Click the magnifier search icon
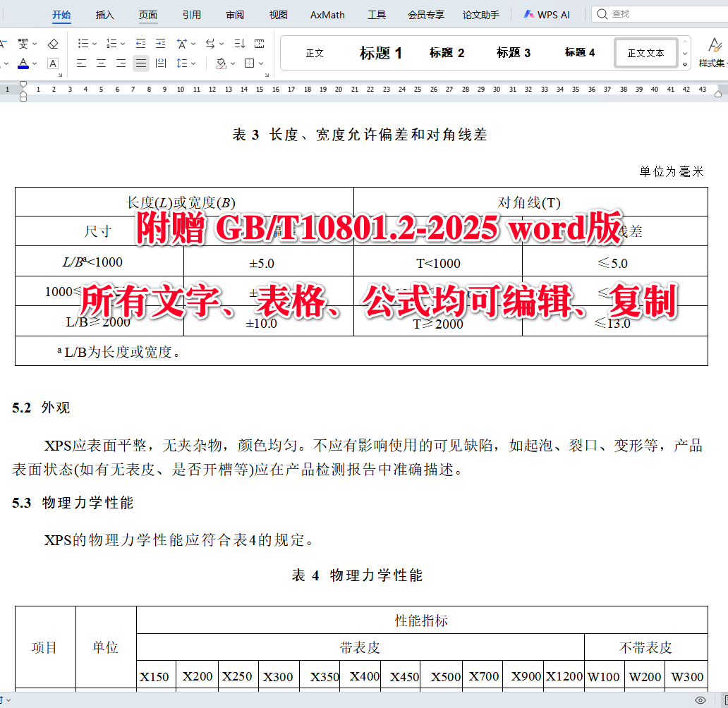The height and width of the screenshot is (708, 728). 602,14
